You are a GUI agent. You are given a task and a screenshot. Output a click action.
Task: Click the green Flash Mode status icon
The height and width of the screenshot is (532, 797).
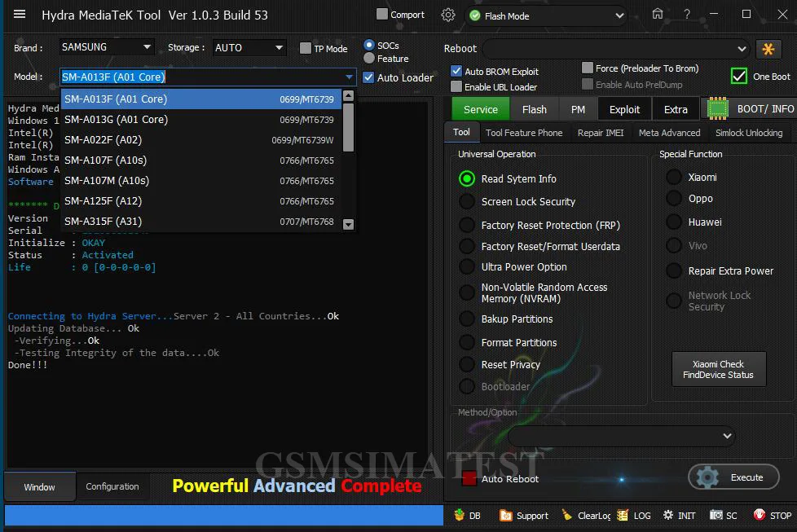tap(475, 15)
